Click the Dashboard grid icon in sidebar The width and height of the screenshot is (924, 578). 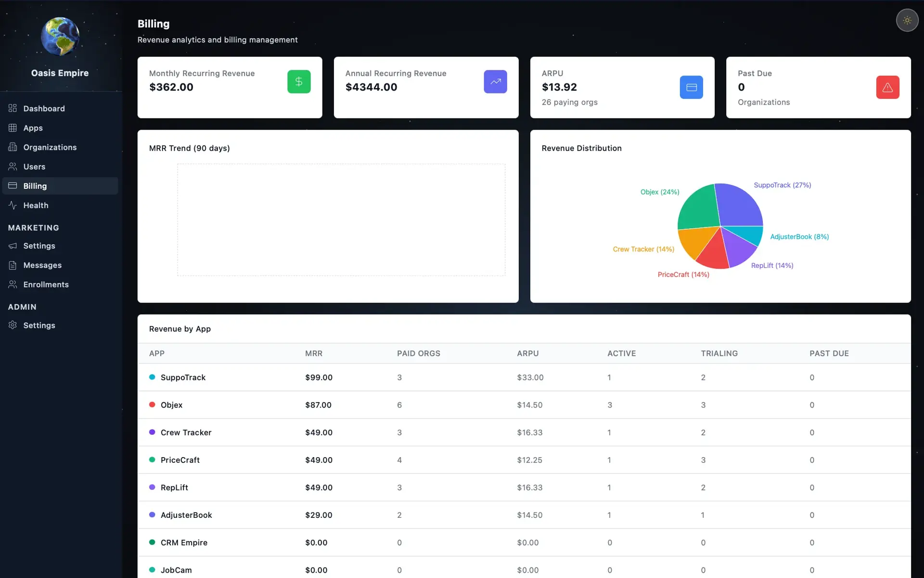(x=13, y=108)
